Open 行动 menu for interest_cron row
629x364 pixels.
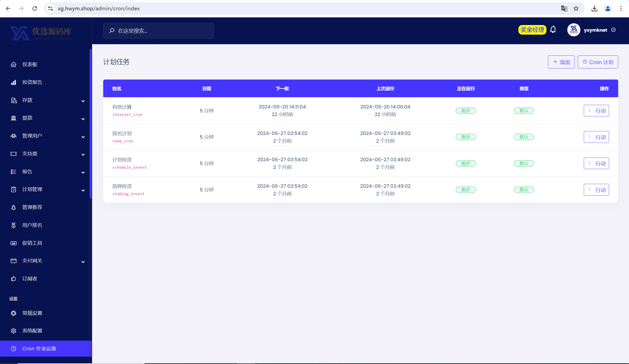[596, 110]
